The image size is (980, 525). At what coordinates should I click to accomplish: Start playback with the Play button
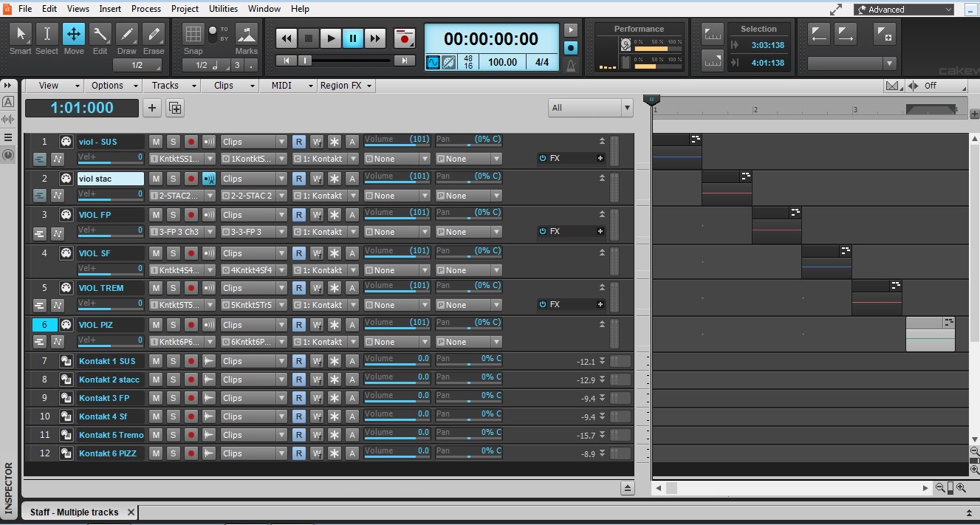[331, 38]
